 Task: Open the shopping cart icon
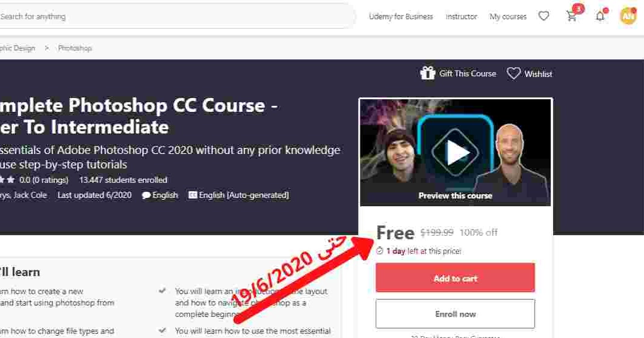point(571,16)
